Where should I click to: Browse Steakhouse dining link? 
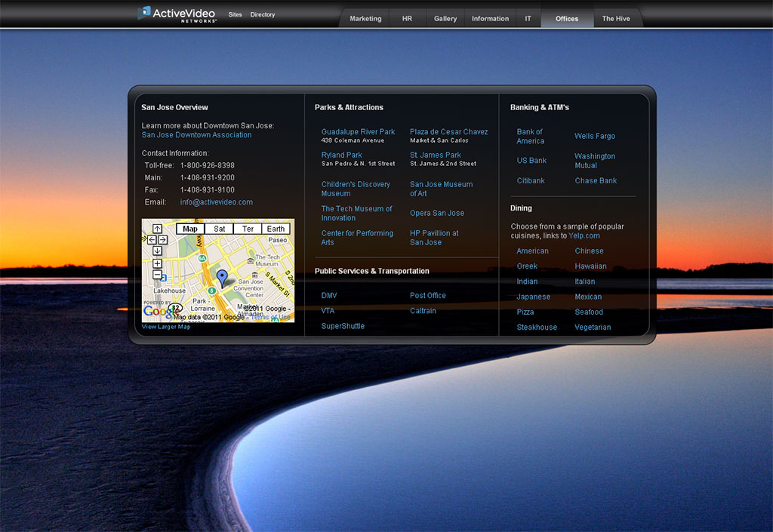point(537,327)
